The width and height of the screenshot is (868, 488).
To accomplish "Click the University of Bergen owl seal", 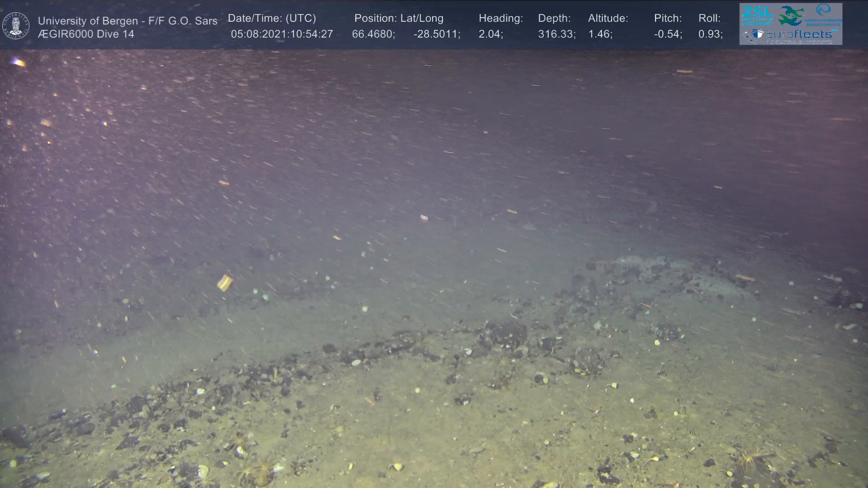I will [16, 26].
